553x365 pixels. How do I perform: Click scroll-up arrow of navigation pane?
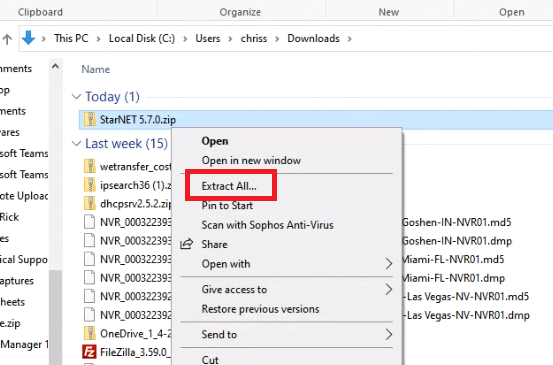55,66
